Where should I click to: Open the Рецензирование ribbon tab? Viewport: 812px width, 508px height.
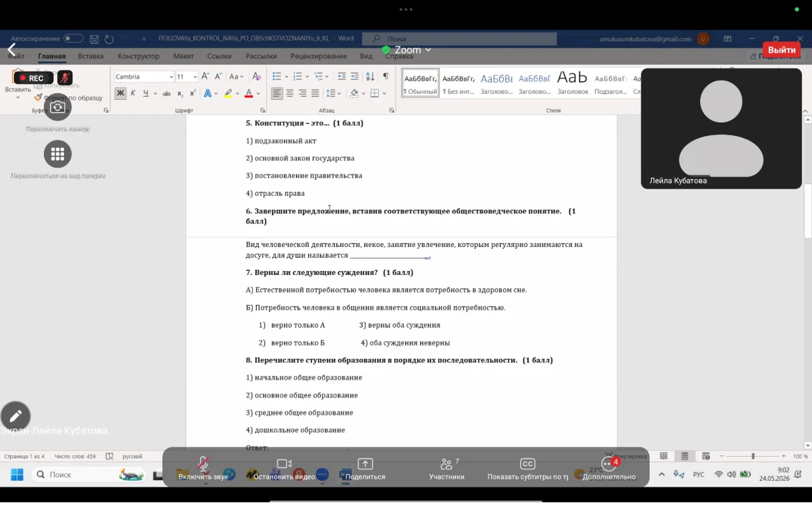[x=319, y=57]
